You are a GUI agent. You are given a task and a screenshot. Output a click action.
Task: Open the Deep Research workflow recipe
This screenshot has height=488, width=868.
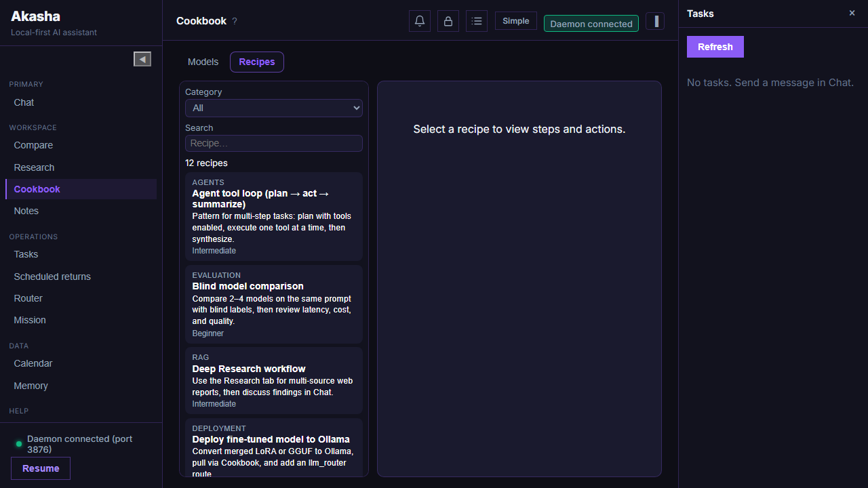pyautogui.click(x=274, y=381)
